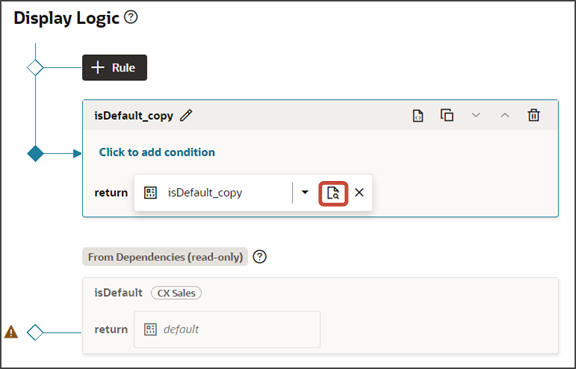Viewport: 576px width, 369px height.
Task: Click the Display Logic heading
Action: [x=66, y=18]
